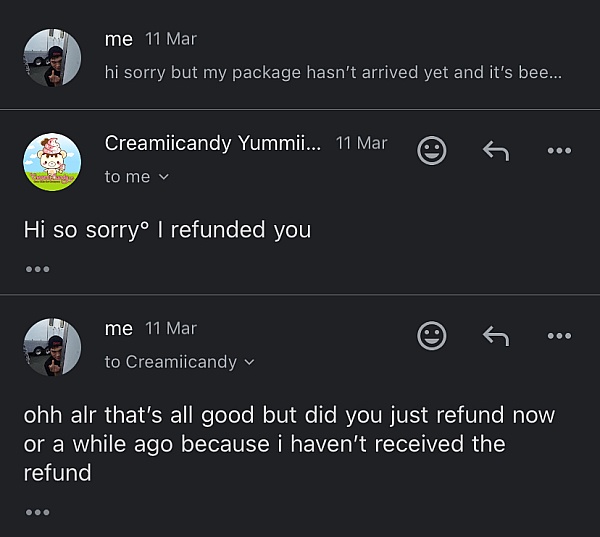Show trimmed content under 'I refunded you'

(37, 268)
